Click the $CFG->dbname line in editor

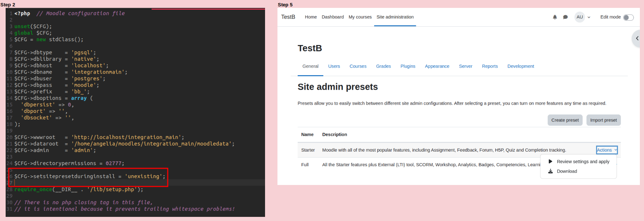pos(71,72)
